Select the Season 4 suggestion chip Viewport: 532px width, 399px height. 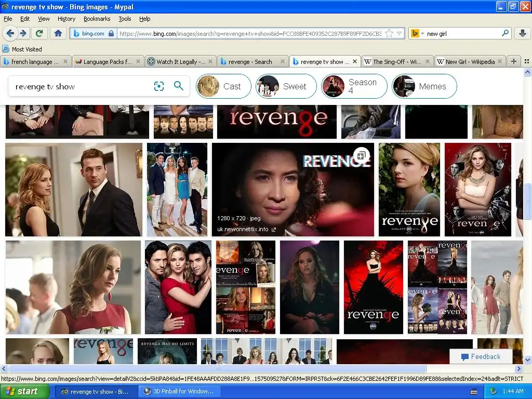point(354,86)
